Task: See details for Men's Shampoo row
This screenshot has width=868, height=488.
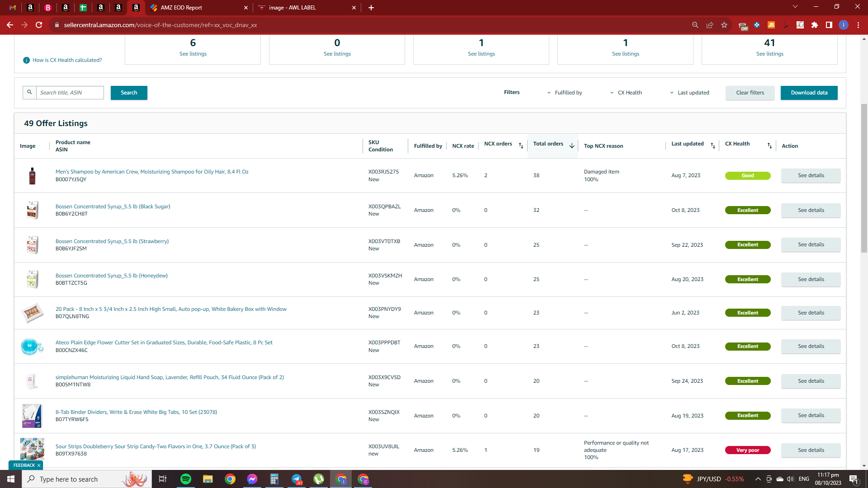Action: [811, 175]
